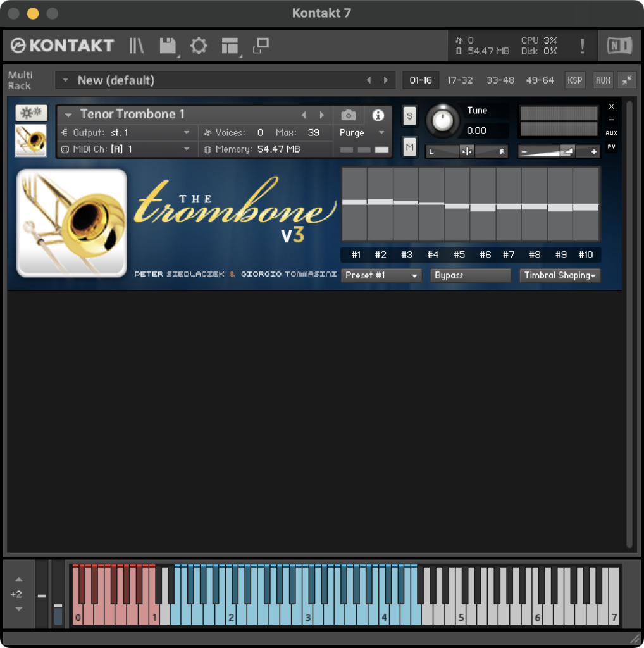Load previous instrument with left arrow

pos(304,115)
